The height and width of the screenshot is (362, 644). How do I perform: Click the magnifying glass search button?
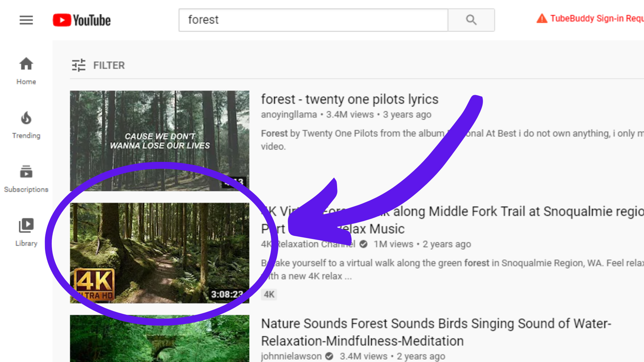point(471,20)
